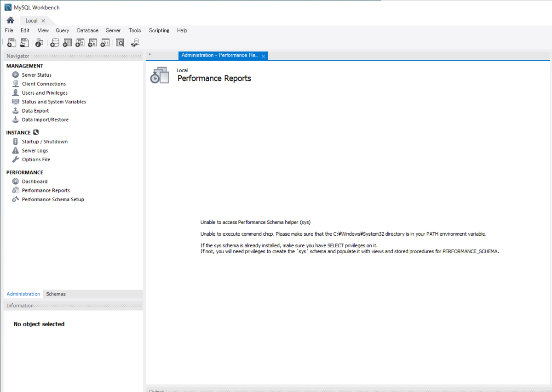Viewport: 552px width, 392px height.
Task: Create a new function icon
Action: pyautogui.click(x=105, y=43)
